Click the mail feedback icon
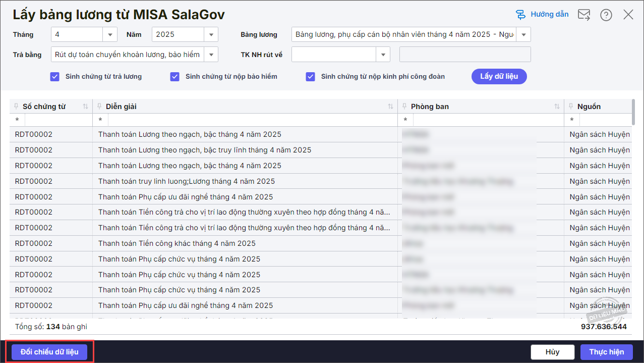The width and height of the screenshot is (644, 363). pyautogui.click(x=584, y=15)
